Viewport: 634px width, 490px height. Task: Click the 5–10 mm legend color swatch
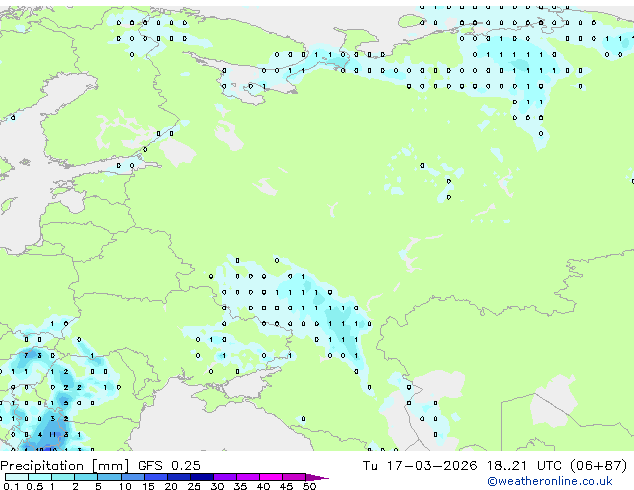(x=109, y=477)
